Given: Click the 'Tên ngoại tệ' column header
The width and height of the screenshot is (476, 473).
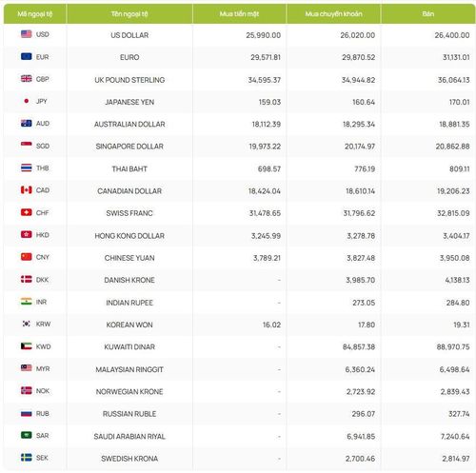Looking at the screenshot, I should [x=129, y=14].
